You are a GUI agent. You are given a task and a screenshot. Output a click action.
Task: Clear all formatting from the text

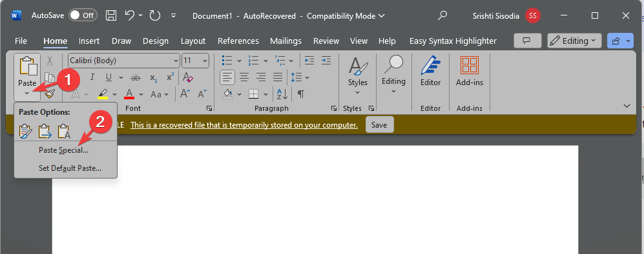pos(188,77)
